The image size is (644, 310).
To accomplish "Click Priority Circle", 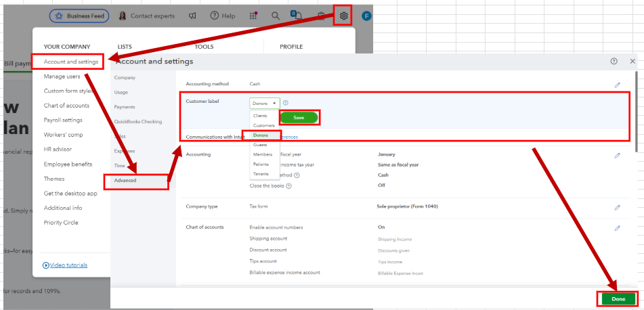I will (61, 223).
